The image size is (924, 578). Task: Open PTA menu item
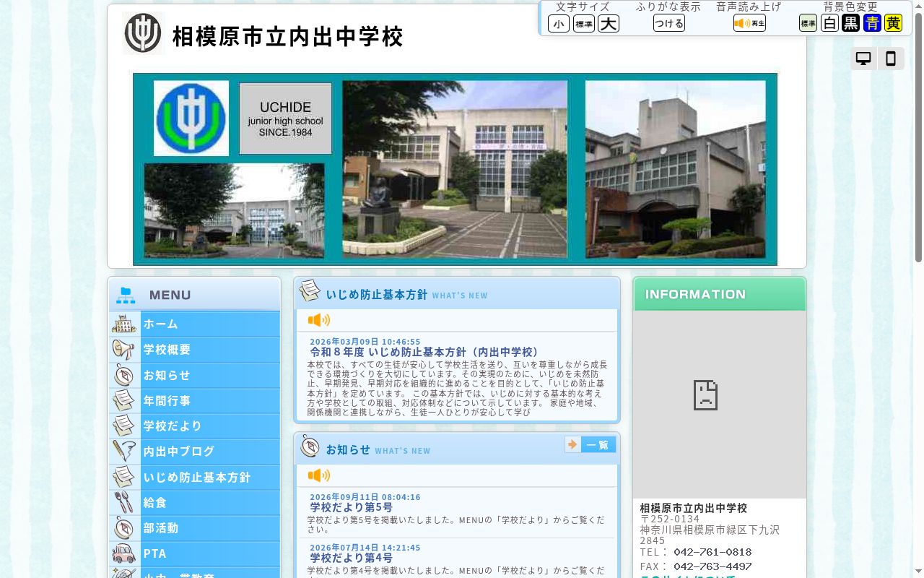(195, 553)
